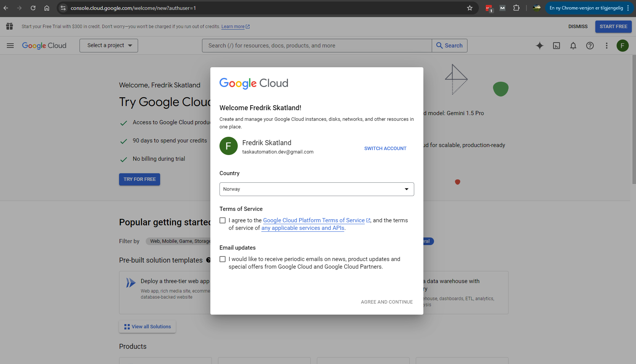
Task: Open any applicable services and APIs link
Action: tap(303, 228)
